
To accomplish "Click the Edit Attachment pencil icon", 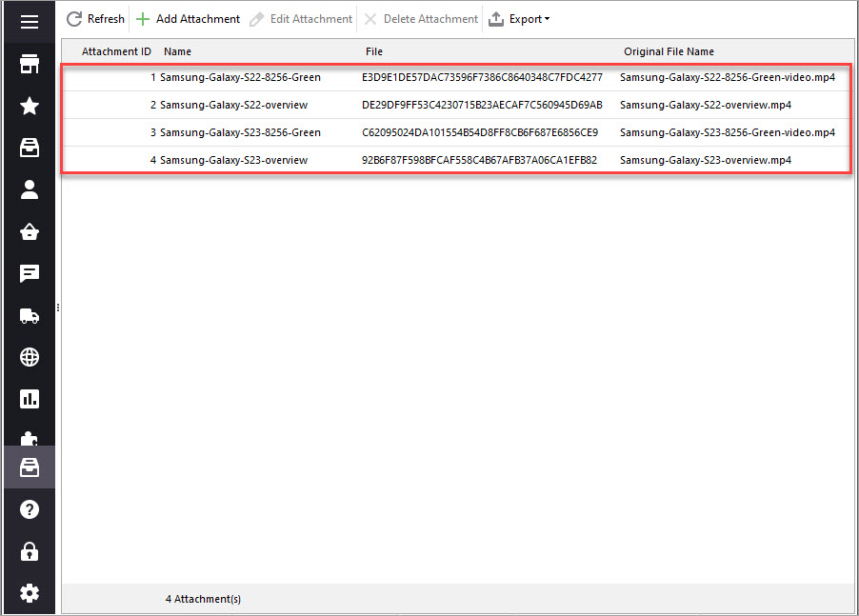I will coord(256,19).
